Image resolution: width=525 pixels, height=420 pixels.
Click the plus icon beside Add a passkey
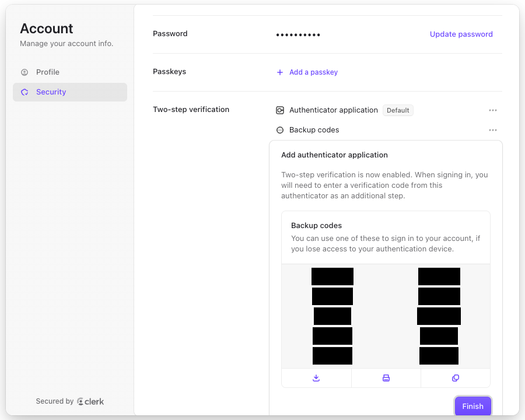point(280,72)
